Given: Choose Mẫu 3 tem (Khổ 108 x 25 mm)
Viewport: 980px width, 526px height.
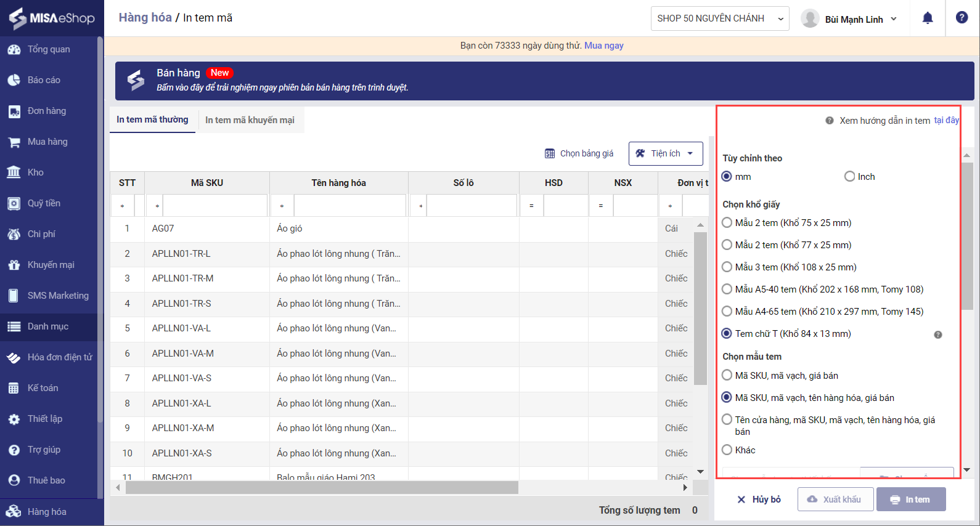Looking at the screenshot, I should [727, 267].
